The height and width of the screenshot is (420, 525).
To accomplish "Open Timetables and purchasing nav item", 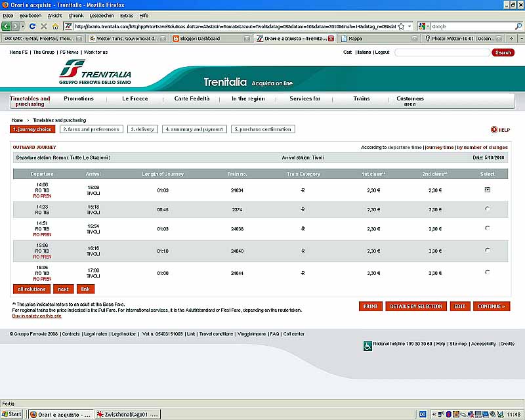I will coord(30,101).
